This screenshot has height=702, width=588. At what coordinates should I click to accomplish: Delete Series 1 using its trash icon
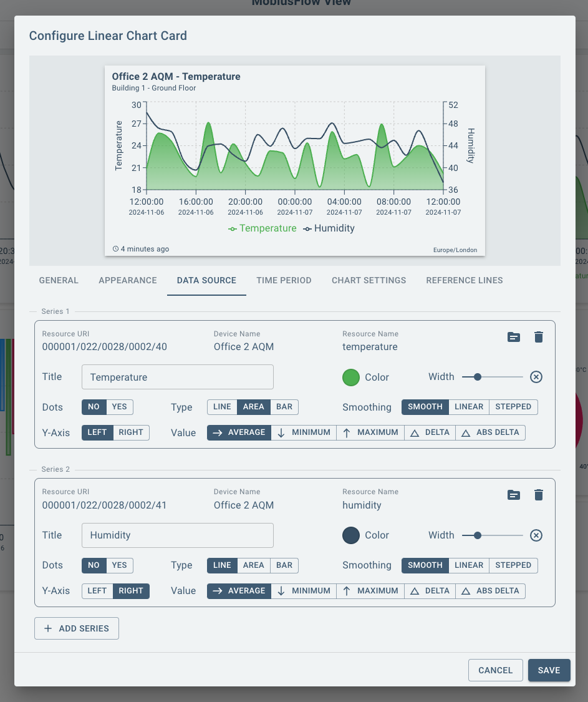click(x=539, y=337)
